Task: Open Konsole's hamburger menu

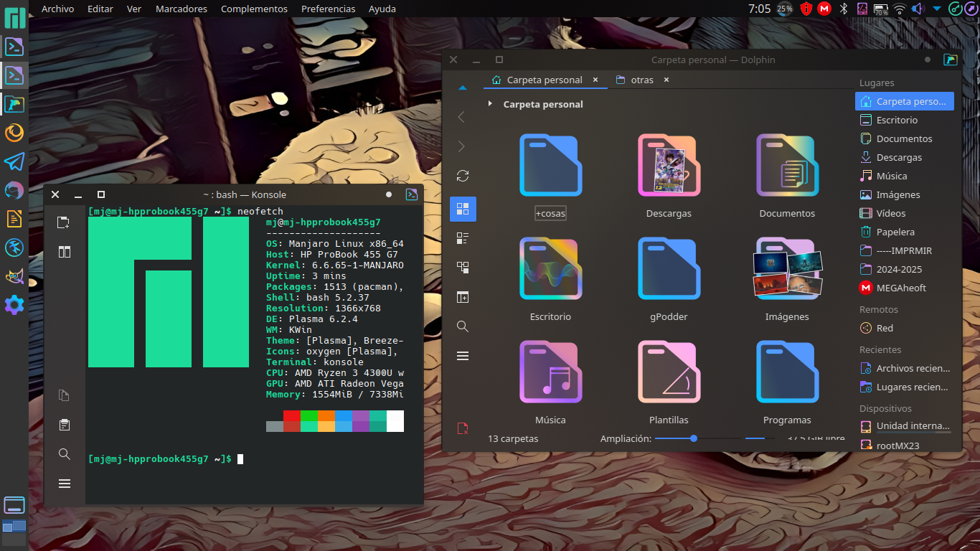Action: (x=65, y=484)
